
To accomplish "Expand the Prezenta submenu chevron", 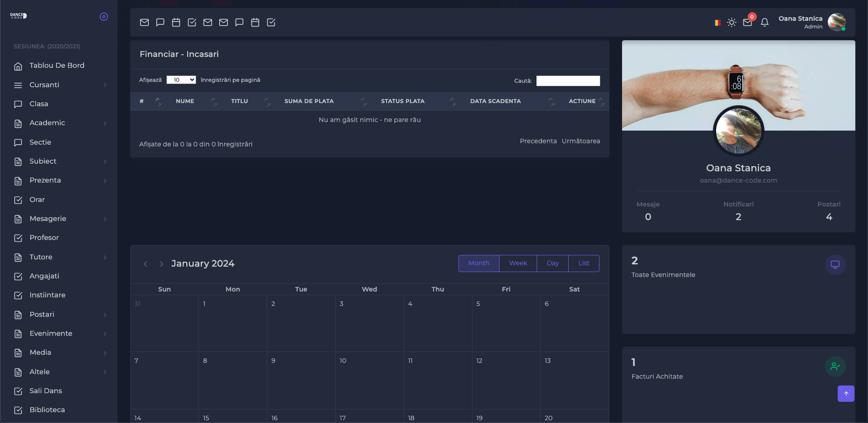I will click(x=105, y=181).
